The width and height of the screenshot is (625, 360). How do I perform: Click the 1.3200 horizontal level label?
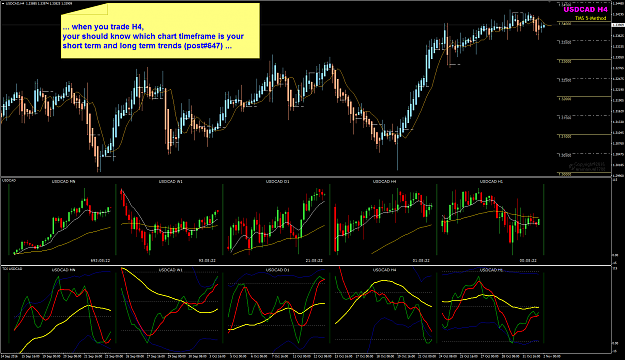(565, 98)
